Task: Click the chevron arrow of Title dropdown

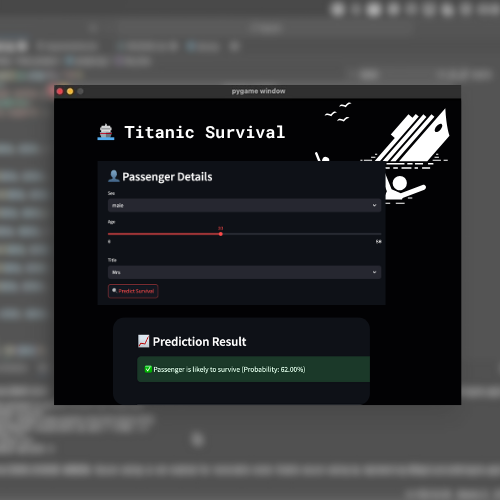Action: pyautogui.click(x=374, y=272)
